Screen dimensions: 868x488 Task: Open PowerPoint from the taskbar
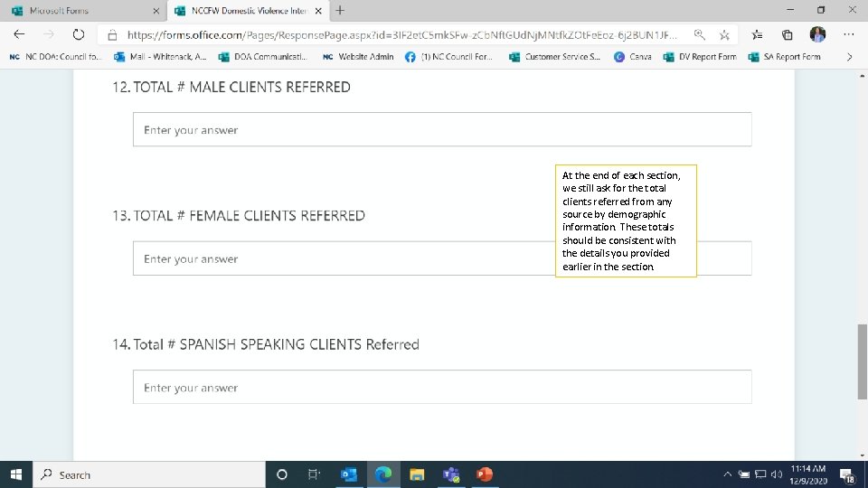485,474
